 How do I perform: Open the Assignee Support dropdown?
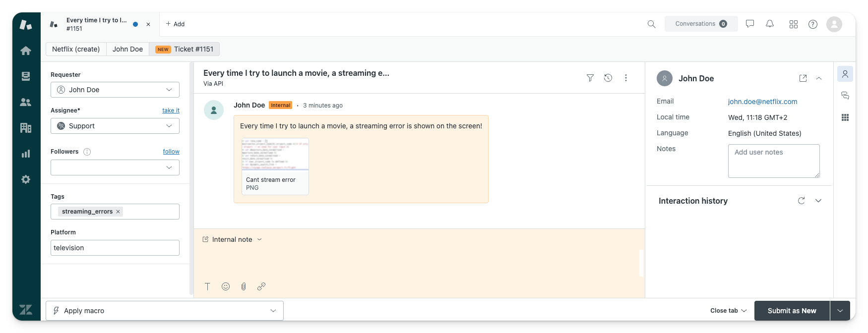tap(115, 126)
